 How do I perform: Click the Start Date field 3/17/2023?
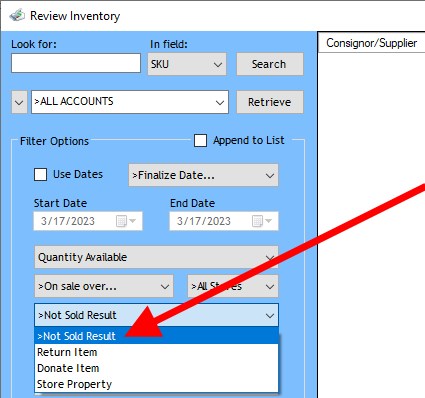point(88,221)
